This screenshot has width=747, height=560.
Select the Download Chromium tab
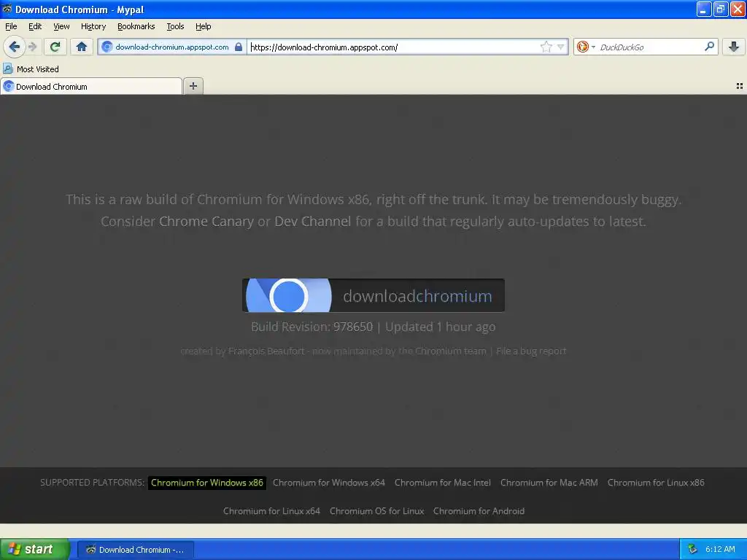[91, 86]
